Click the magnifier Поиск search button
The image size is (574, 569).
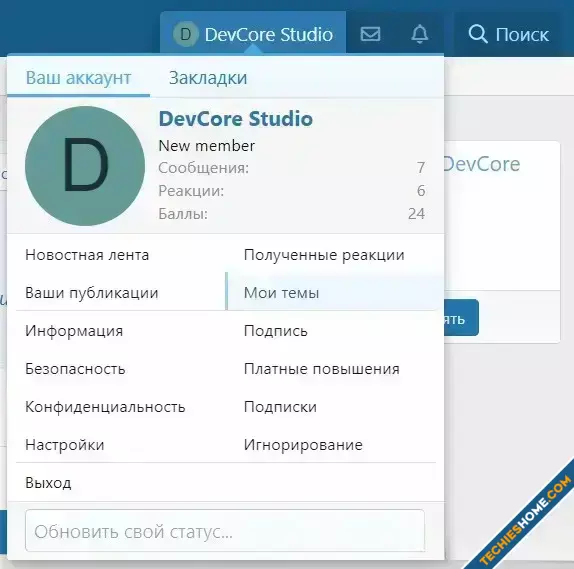508,34
